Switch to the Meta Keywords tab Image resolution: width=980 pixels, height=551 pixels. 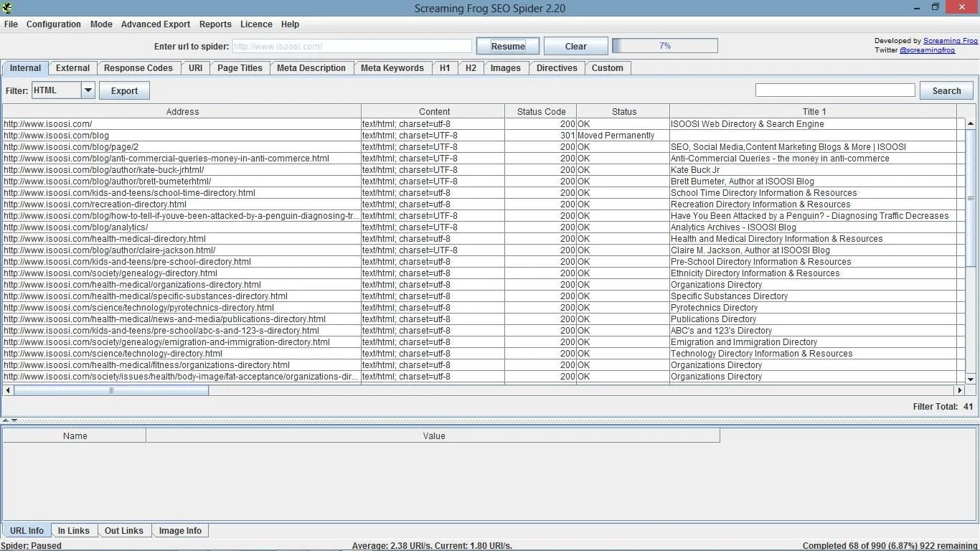coord(392,68)
